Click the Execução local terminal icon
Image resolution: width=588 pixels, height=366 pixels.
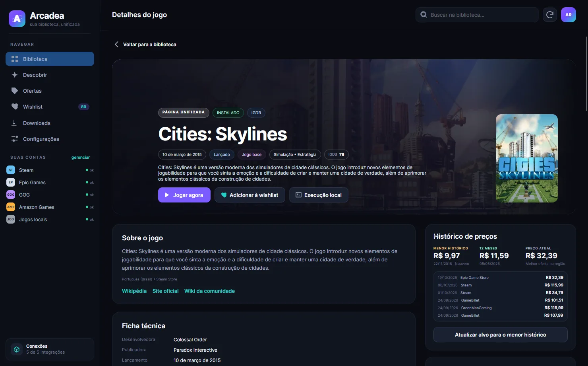pyautogui.click(x=298, y=195)
